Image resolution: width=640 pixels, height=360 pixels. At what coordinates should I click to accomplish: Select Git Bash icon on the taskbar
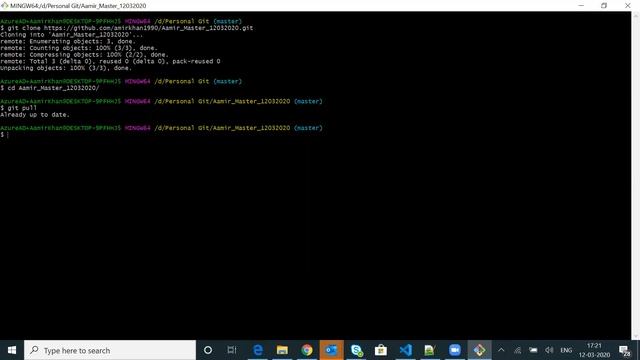(x=480, y=350)
